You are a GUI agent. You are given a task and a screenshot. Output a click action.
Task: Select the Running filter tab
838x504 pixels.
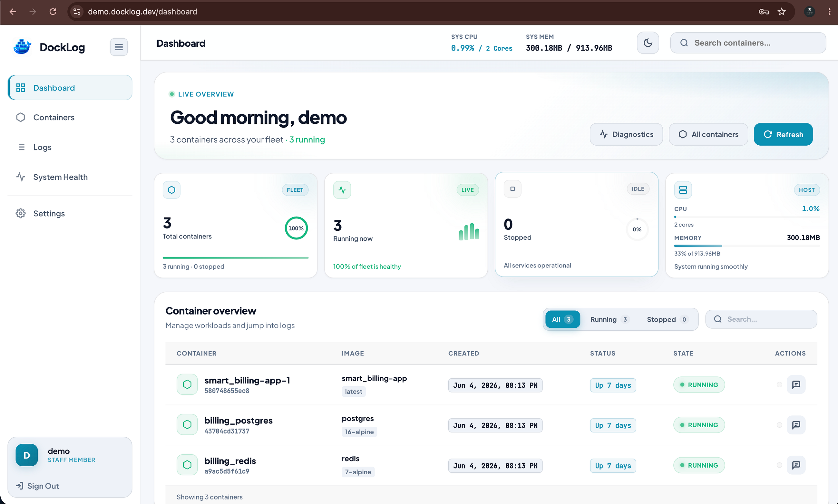[609, 319]
